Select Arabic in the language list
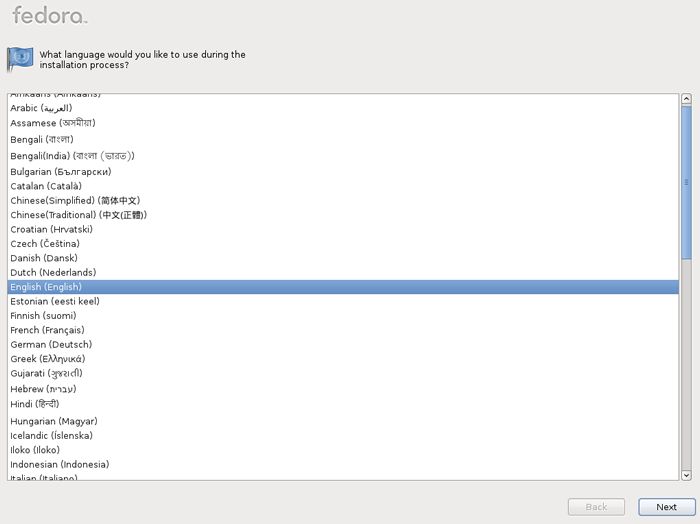 coord(343,108)
